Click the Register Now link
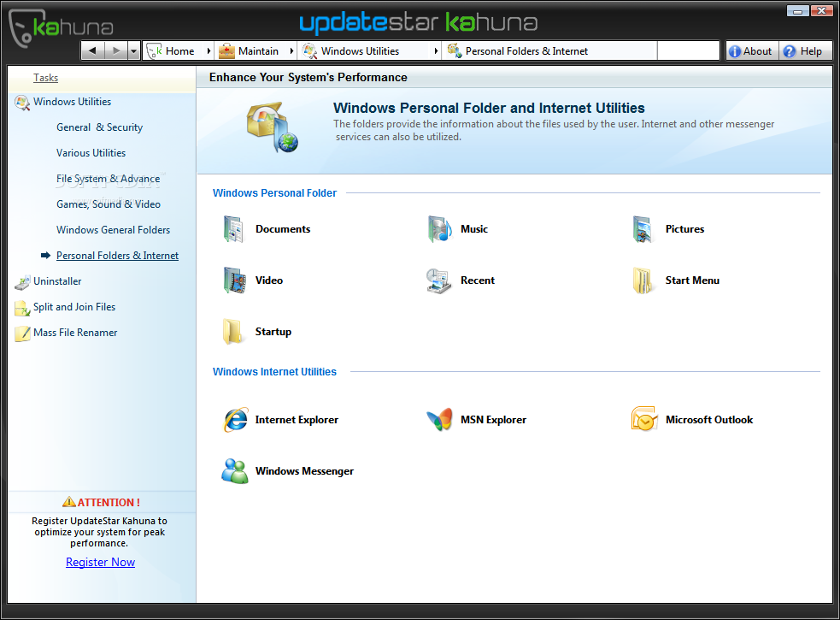Screen dimensions: 840x620 click(100, 562)
